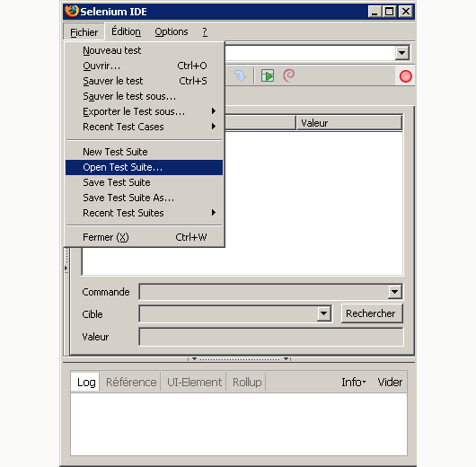The image size is (476, 467).
Task: Open the Commande dropdown list
Action: (394, 292)
